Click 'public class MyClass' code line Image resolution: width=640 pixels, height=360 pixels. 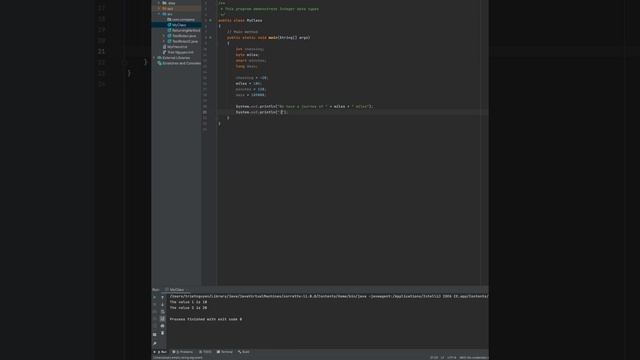240,20
